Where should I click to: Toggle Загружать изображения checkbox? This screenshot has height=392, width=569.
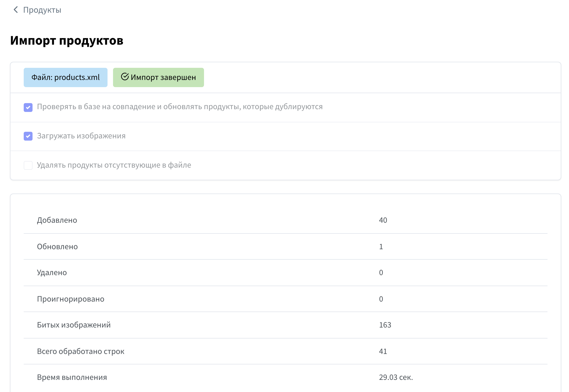[28, 136]
